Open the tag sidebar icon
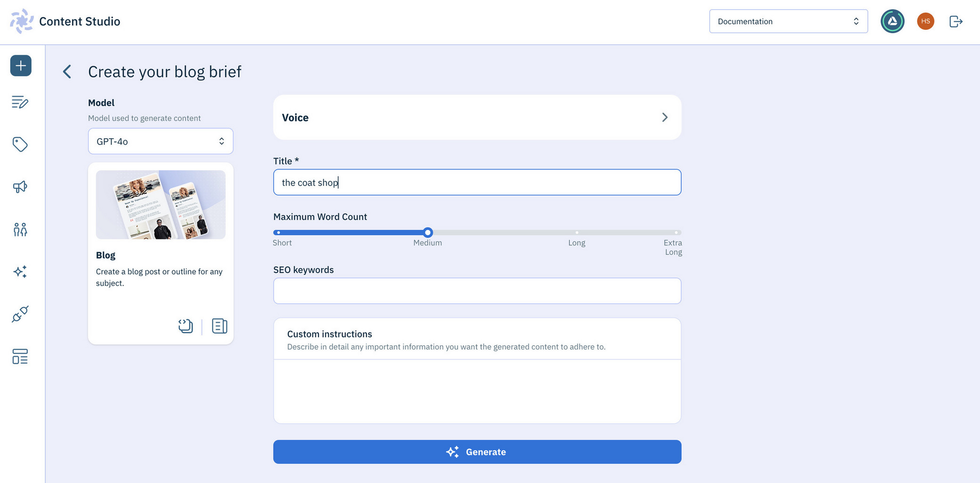Viewport: 980px width, 483px height. tap(20, 144)
